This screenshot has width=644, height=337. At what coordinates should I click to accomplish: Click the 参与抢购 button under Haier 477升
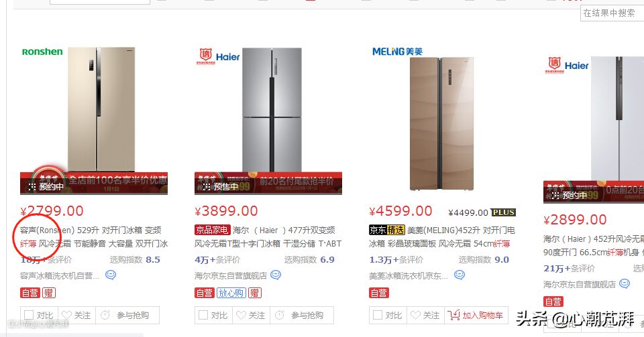coord(302,316)
